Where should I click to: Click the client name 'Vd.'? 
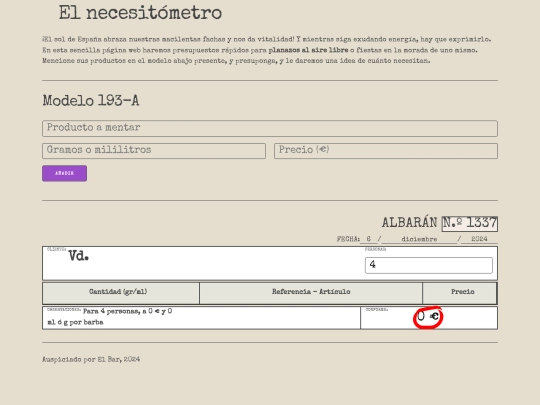pos(79,256)
